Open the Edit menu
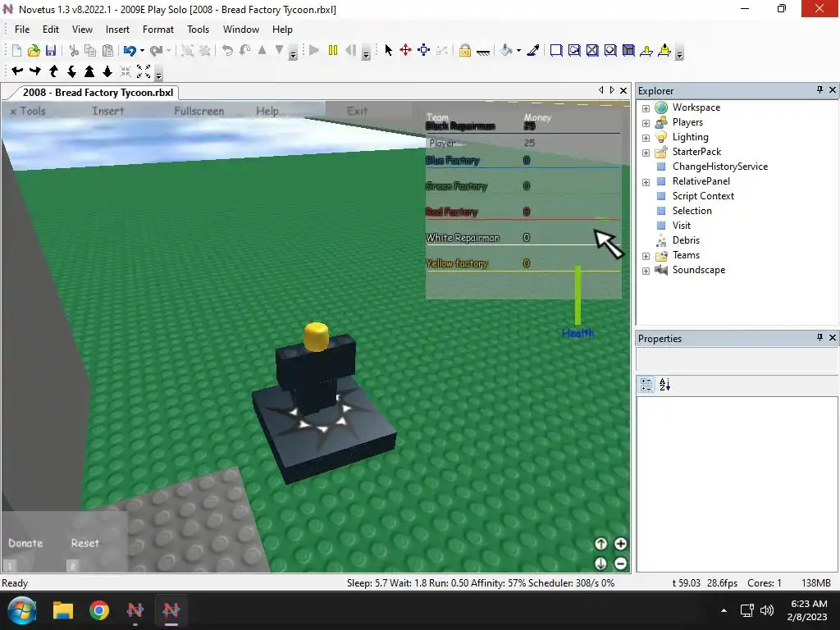The height and width of the screenshot is (630, 840). [51, 30]
